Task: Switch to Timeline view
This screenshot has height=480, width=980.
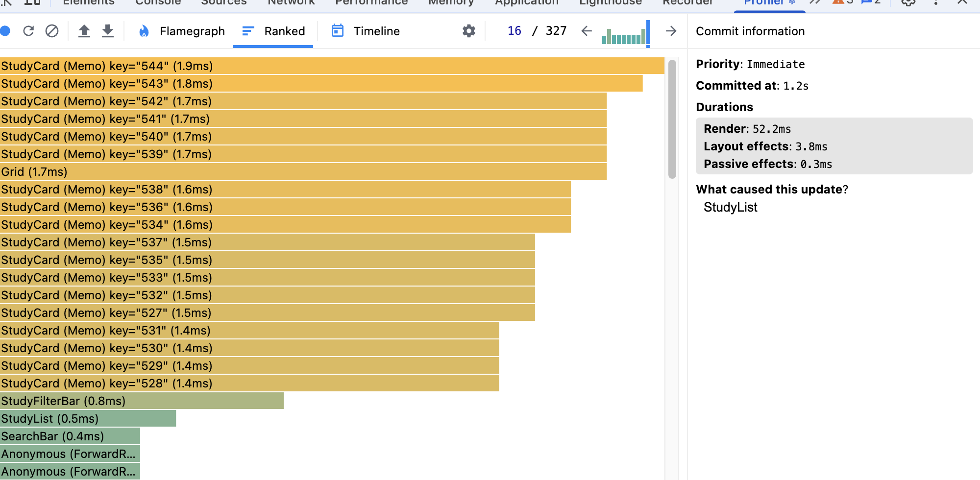Action: coord(366,31)
